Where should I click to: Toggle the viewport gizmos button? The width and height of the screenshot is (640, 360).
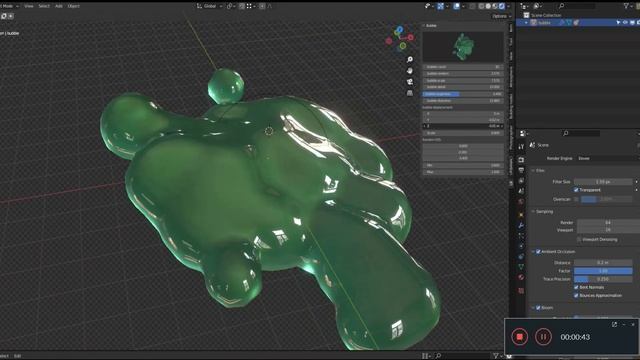pyautogui.click(x=440, y=6)
